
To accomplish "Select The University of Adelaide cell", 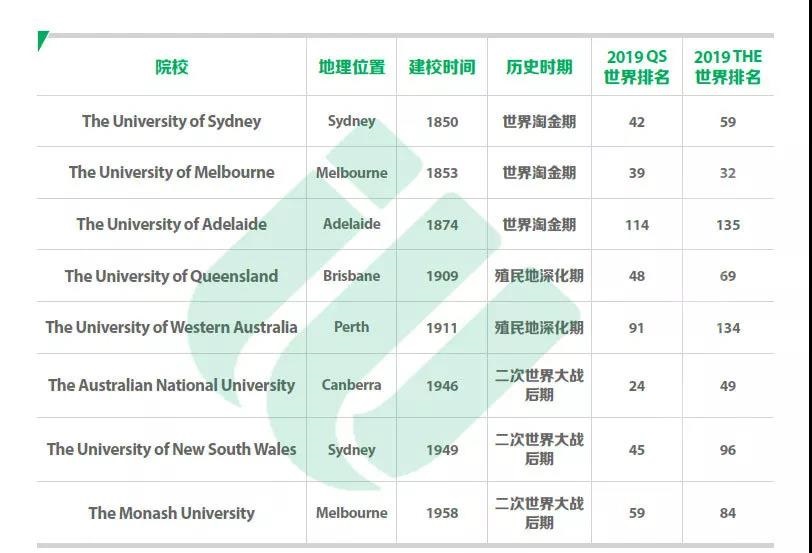I will click(171, 224).
